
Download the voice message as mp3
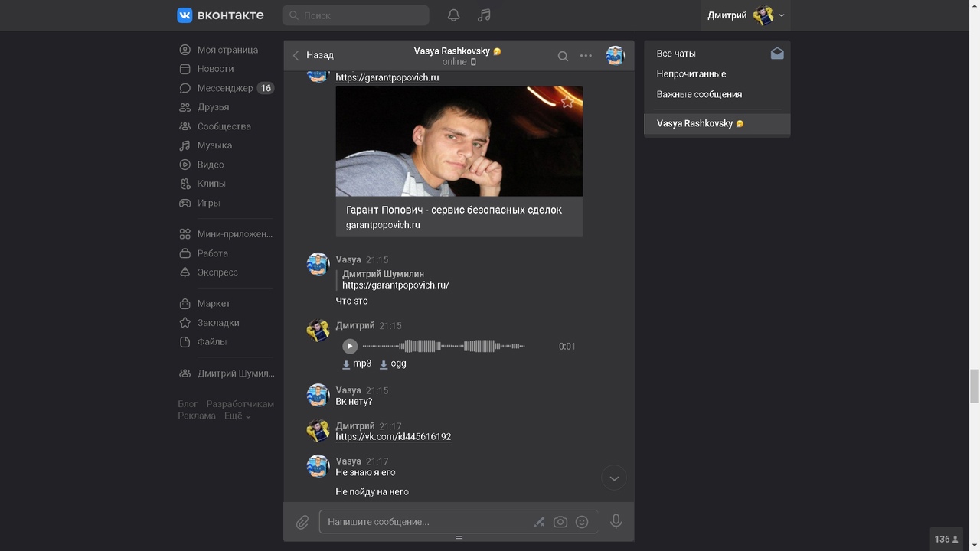coord(357,364)
